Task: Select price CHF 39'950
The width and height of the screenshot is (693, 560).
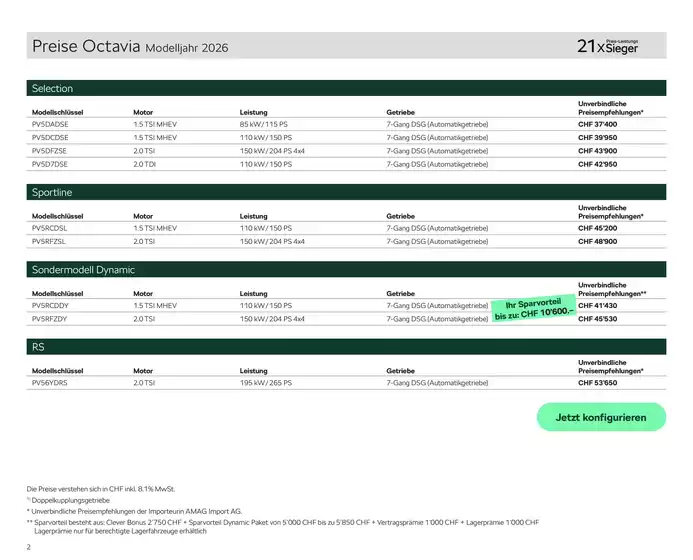Action: coord(598,137)
